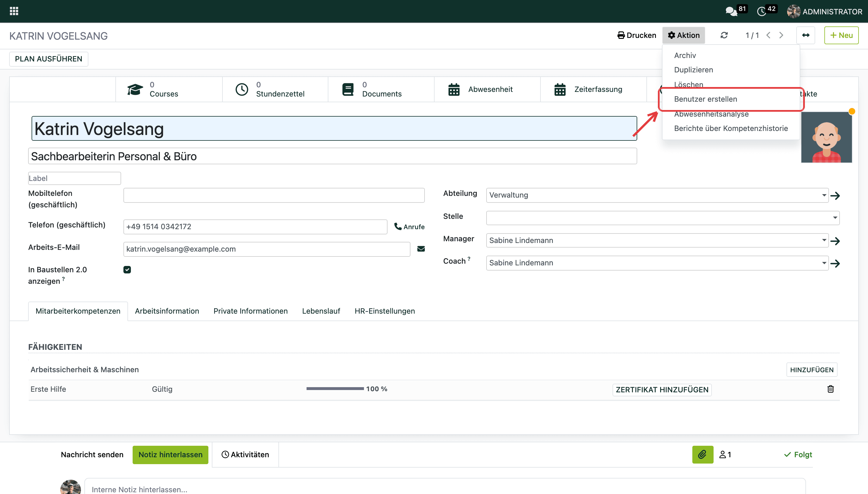Expand the Stelle dropdown

835,217
